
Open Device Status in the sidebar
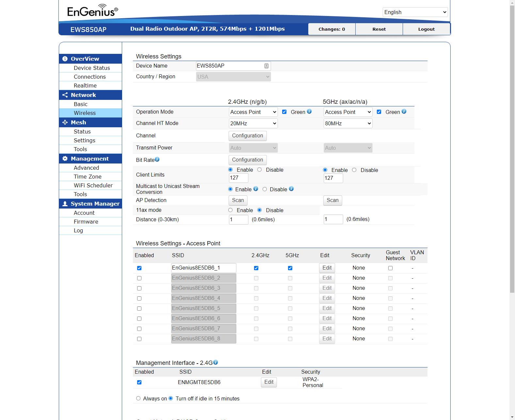92,68
